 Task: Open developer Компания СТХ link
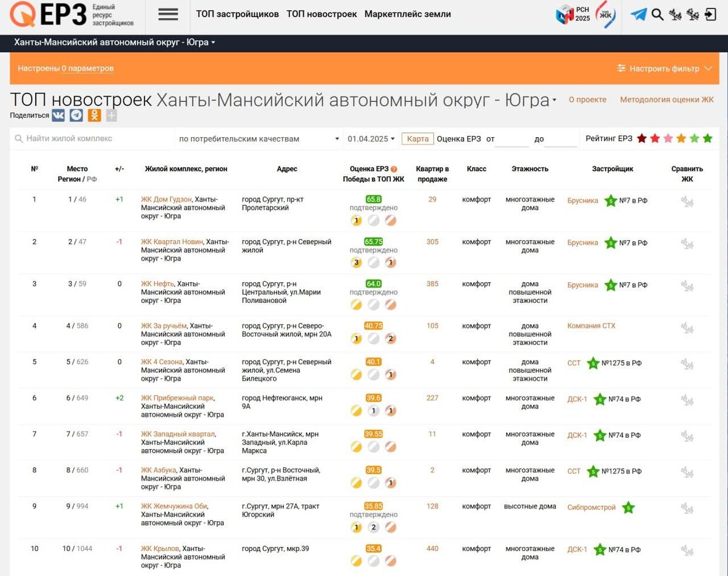591,326
